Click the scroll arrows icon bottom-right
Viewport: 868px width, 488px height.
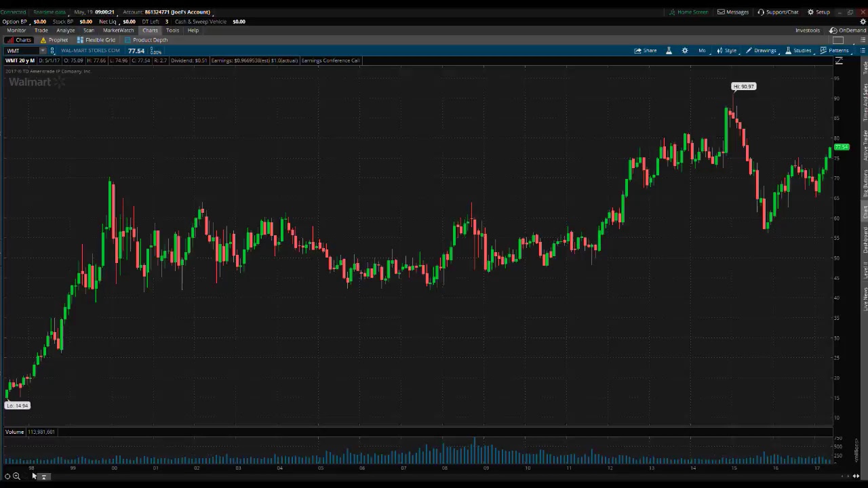point(856,476)
